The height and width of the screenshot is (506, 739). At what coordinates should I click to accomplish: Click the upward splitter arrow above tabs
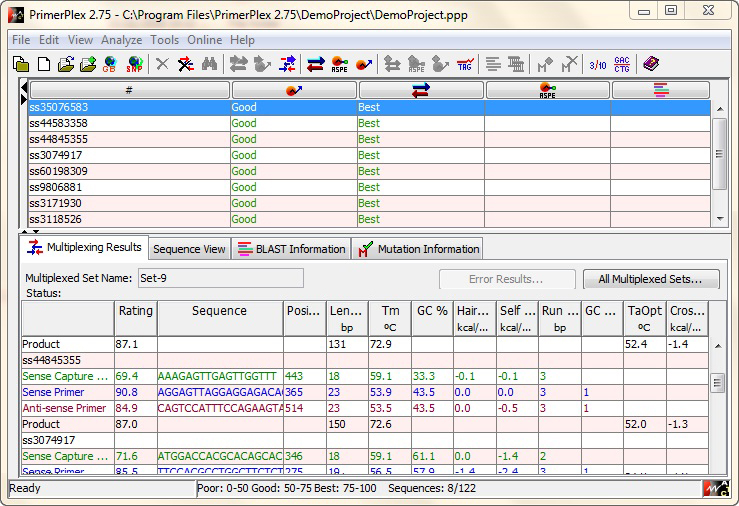pos(25,231)
